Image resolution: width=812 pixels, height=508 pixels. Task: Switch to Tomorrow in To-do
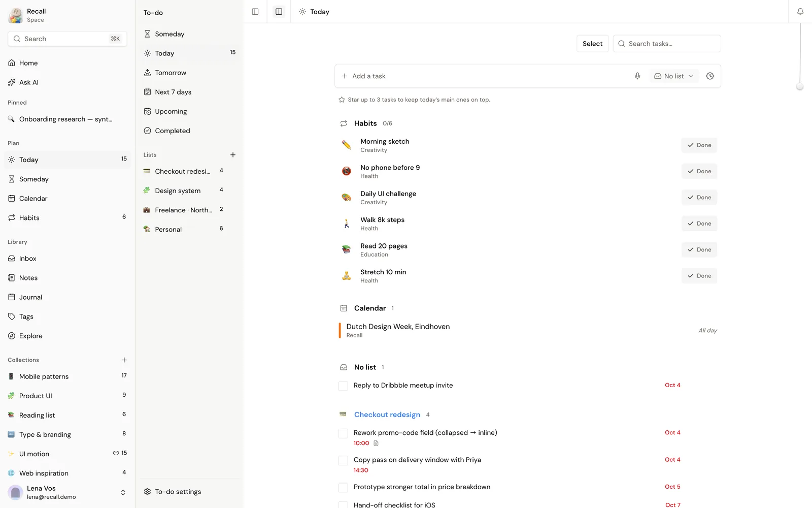click(x=190, y=73)
